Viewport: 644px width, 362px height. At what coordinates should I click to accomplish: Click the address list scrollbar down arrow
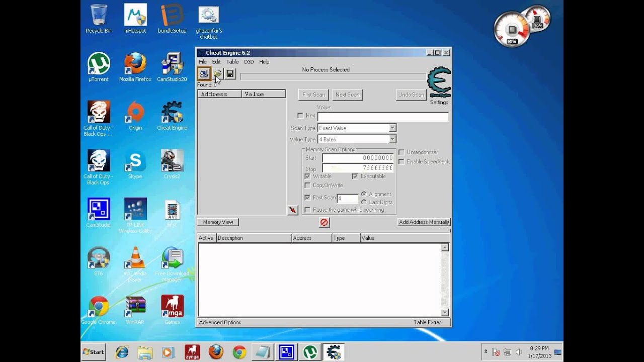click(445, 312)
